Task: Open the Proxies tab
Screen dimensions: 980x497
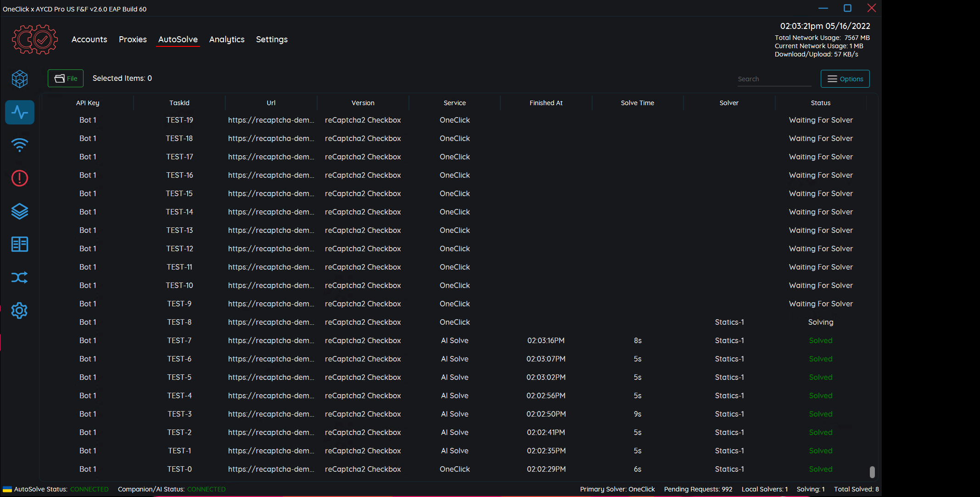Action: click(x=133, y=40)
